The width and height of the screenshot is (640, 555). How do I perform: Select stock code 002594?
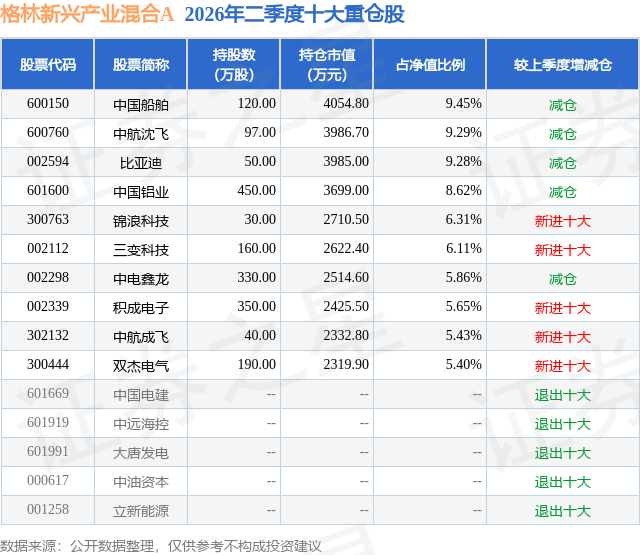pyautogui.click(x=48, y=162)
